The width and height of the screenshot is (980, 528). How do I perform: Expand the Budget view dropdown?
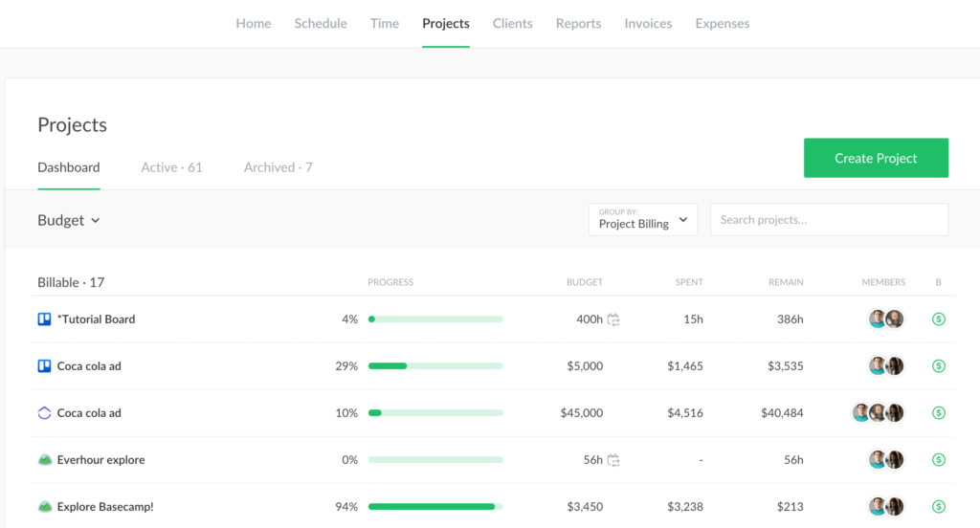coord(69,220)
